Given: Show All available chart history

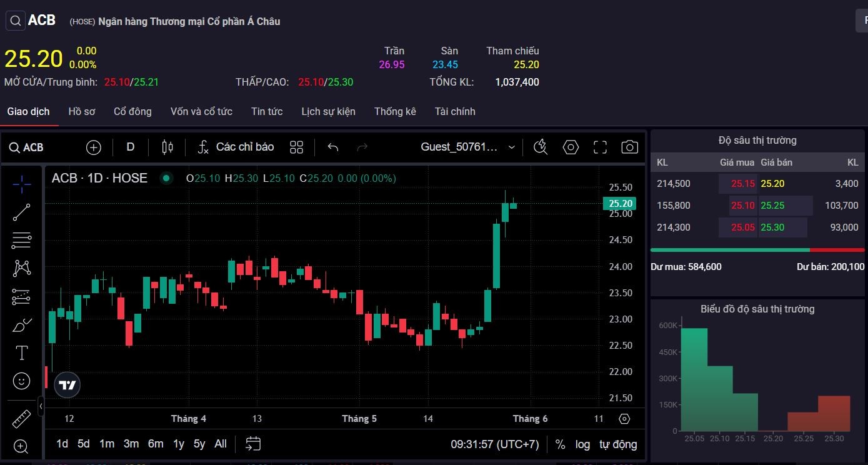Looking at the screenshot, I should point(221,444).
